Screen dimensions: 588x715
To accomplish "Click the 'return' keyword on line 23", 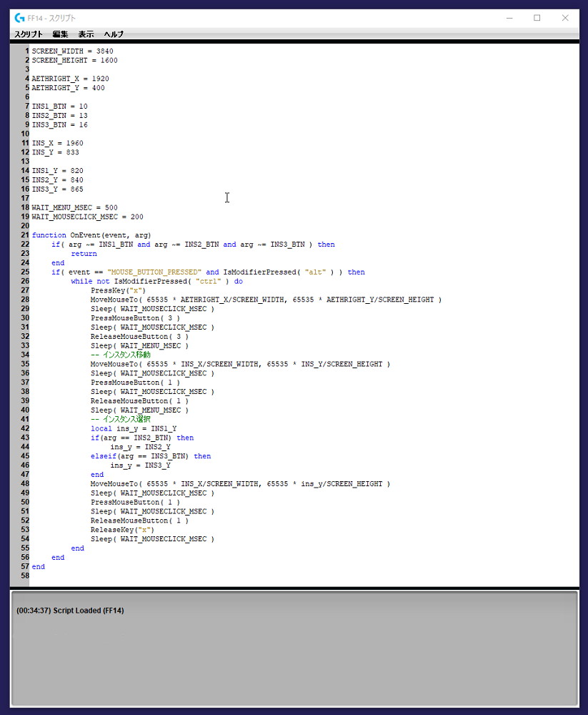I will tap(84, 254).
